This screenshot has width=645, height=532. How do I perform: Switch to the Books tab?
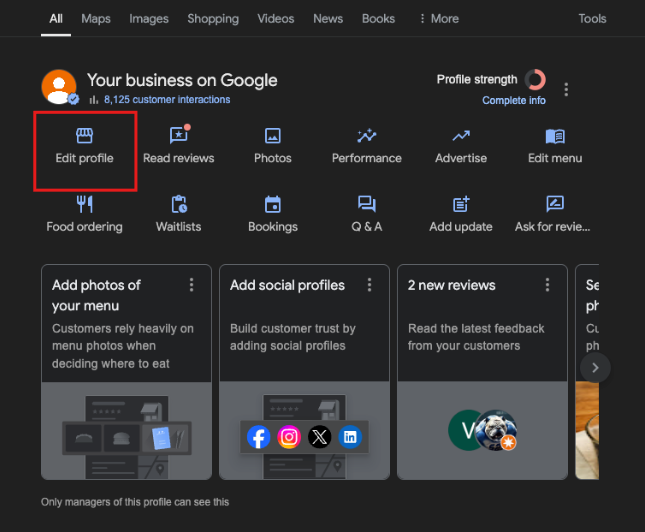(x=378, y=19)
